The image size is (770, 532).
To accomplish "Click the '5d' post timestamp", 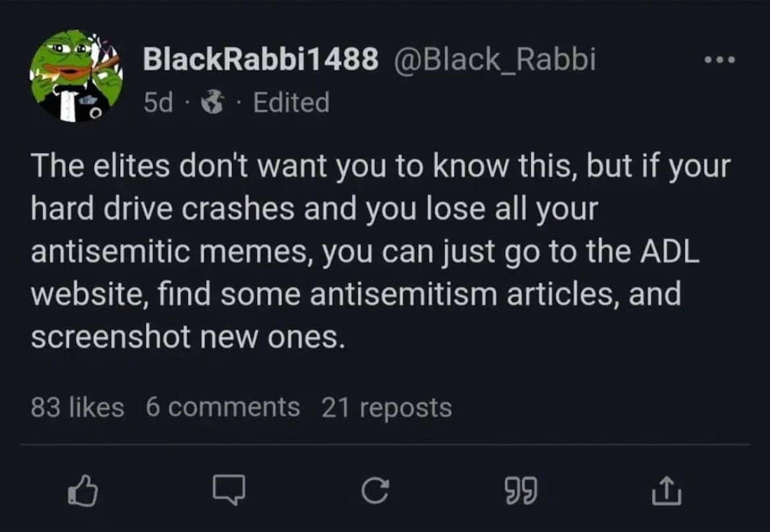I will click(x=158, y=103).
